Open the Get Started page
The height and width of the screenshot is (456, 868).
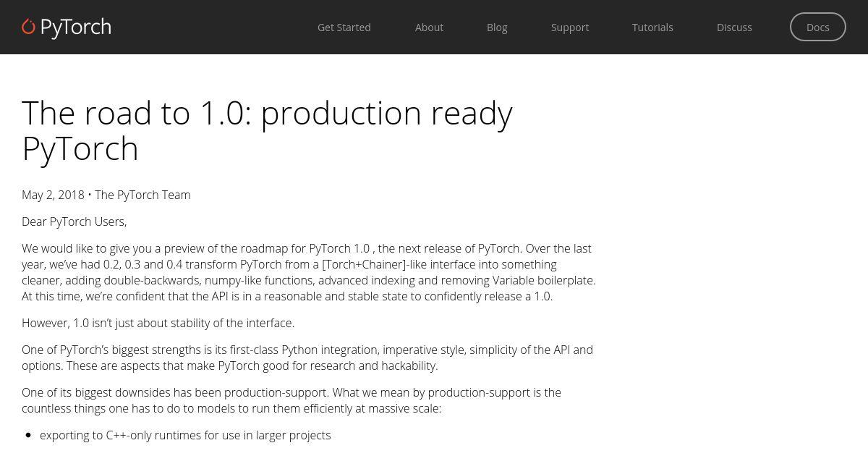tap(344, 27)
